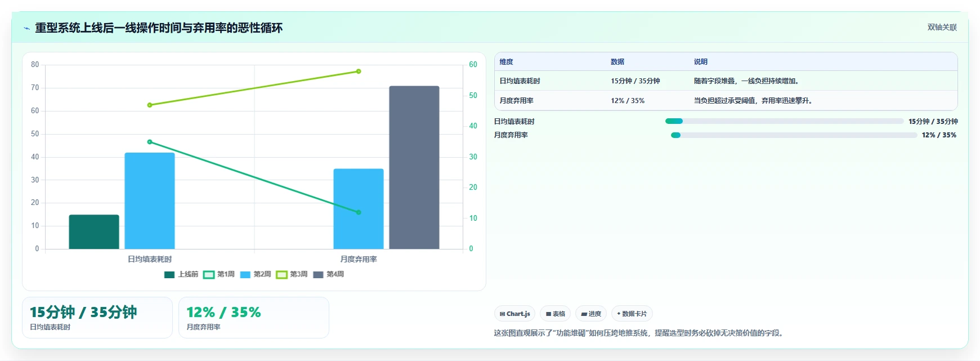Image resolution: width=980 pixels, height=361 pixels.
Task: Click the footer note starting 这张图直观展示了
Action: click(x=639, y=333)
